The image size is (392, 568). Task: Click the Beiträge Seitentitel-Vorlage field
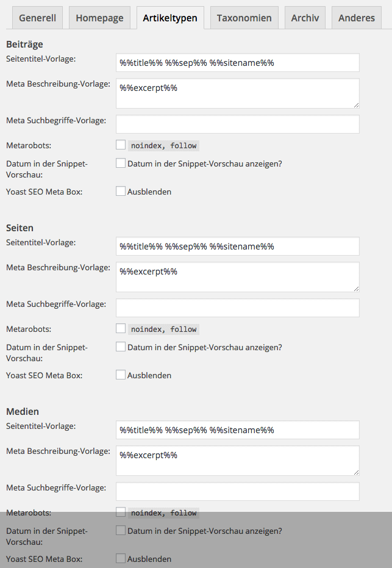(237, 63)
